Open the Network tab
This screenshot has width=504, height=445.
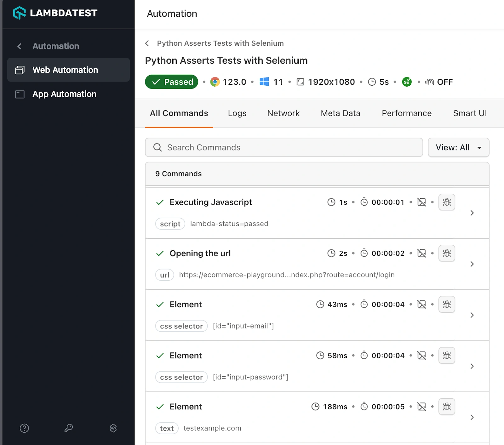click(x=283, y=113)
